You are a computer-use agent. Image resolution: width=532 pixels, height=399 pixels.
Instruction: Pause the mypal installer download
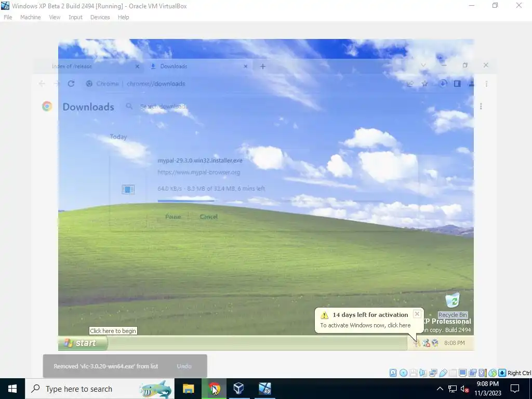click(x=173, y=217)
